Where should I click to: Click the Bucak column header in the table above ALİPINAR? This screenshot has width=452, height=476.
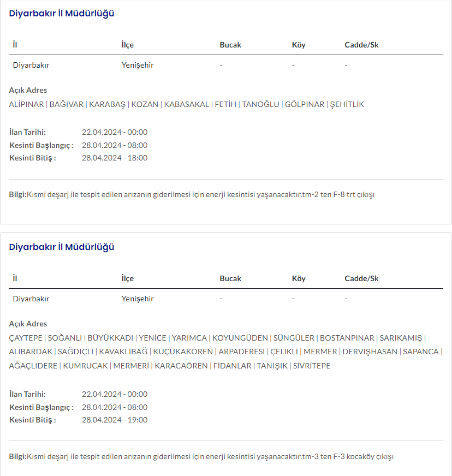(x=230, y=45)
